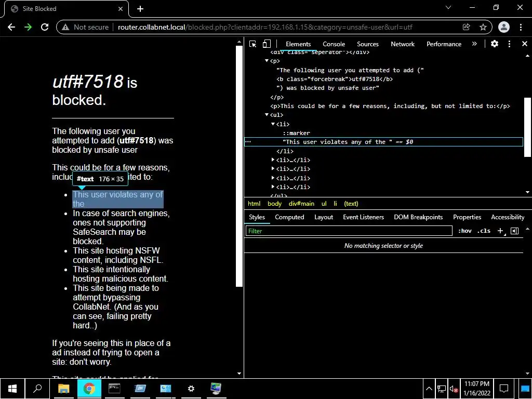Close the DevTools panel

[x=525, y=44]
